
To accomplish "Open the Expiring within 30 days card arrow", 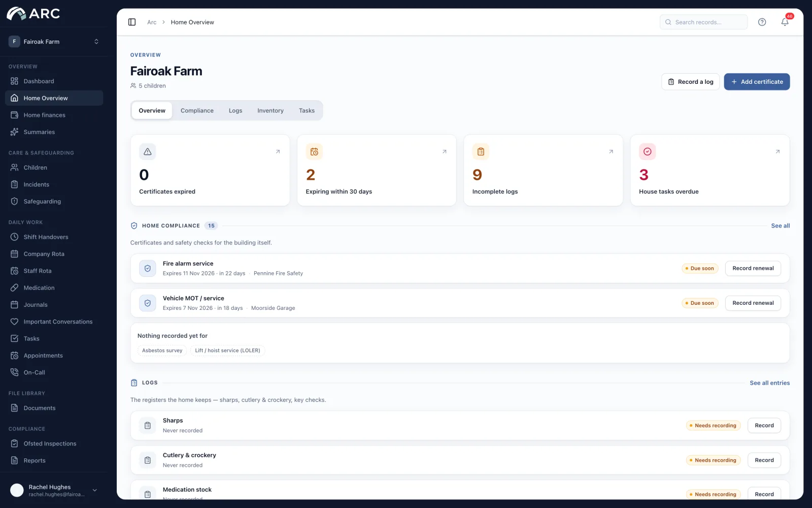I will (445, 151).
